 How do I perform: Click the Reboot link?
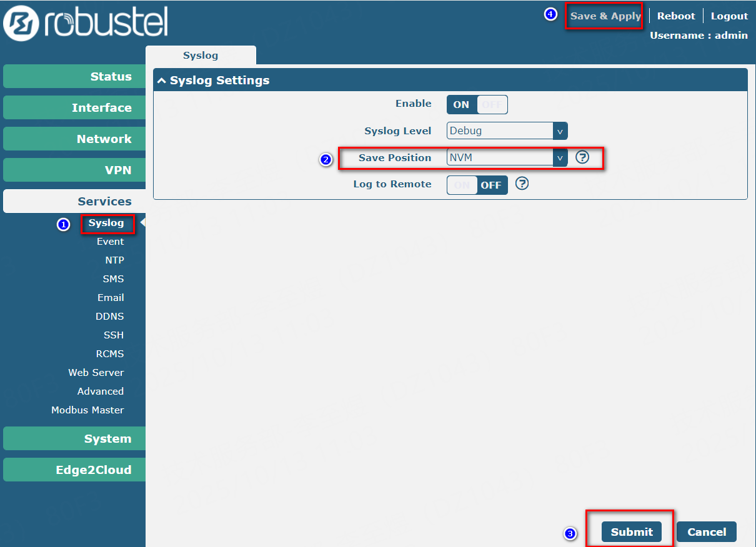(676, 16)
